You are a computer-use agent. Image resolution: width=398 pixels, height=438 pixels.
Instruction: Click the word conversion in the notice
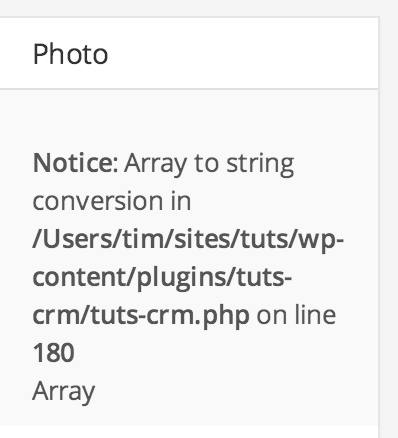[98, 201]
